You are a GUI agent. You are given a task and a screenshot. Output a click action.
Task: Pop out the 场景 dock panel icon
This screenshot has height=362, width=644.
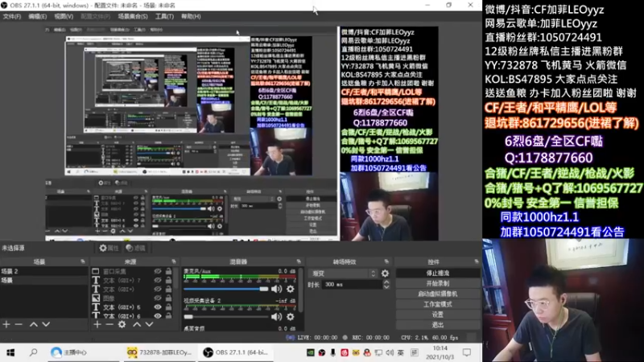pyautogui.click(x=83, y=261)
